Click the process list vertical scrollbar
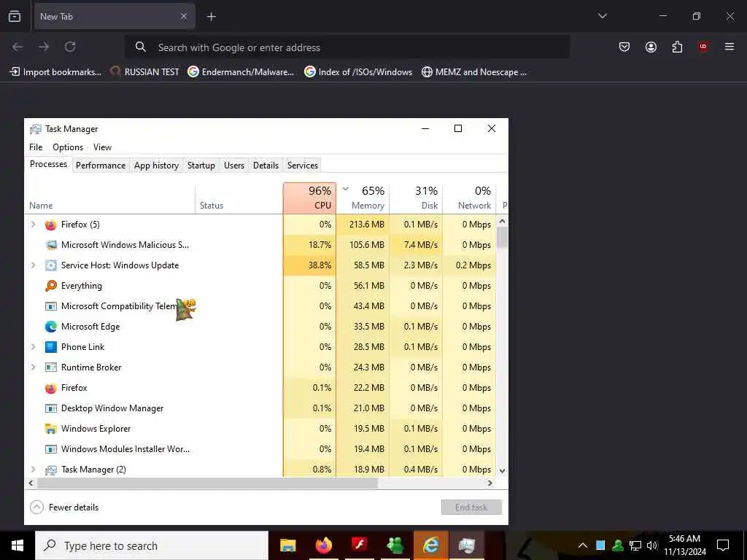The width and height of the screenshot is (747, 560). (x=502, y=346)
